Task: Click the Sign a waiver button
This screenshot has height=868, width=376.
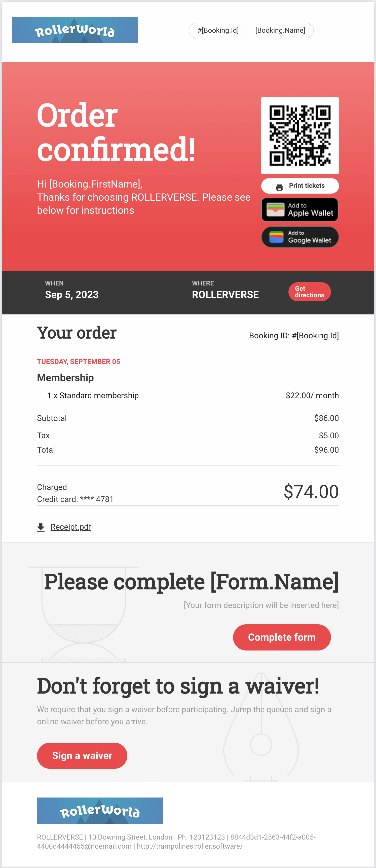Action: [x=82, y=755]
